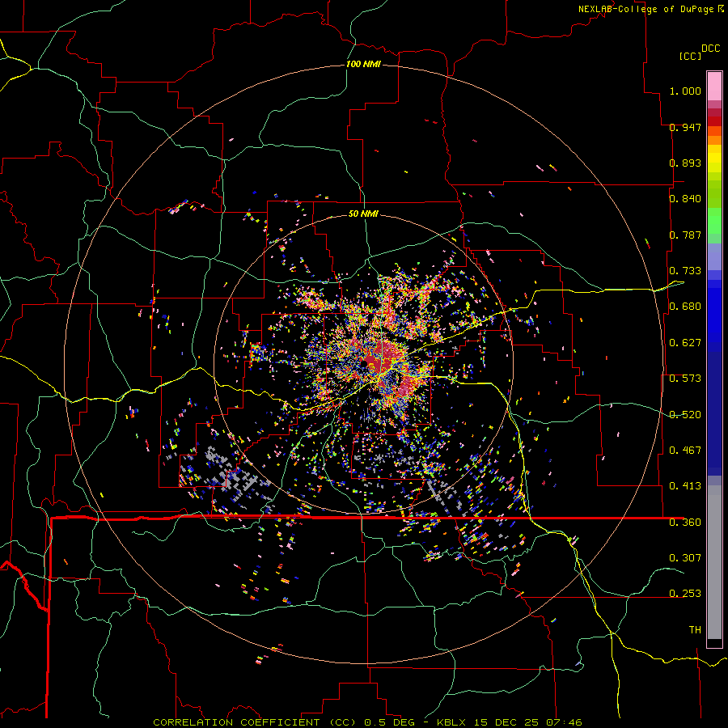
Task: Click the 0.307 scale value
Action: 685,558
